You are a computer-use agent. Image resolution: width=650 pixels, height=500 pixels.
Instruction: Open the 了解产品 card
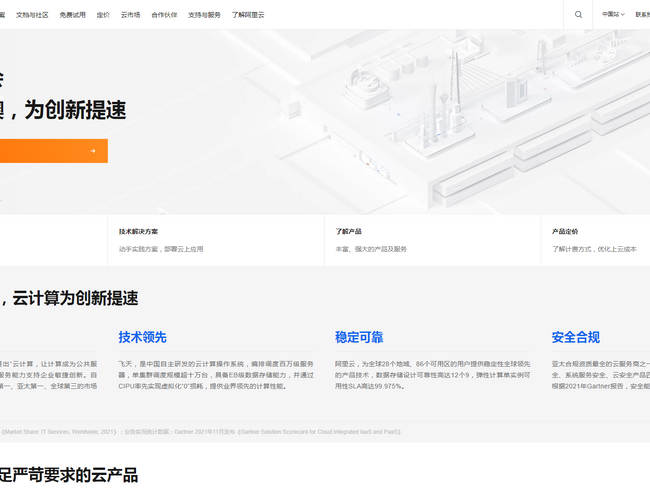pos(432,240)
